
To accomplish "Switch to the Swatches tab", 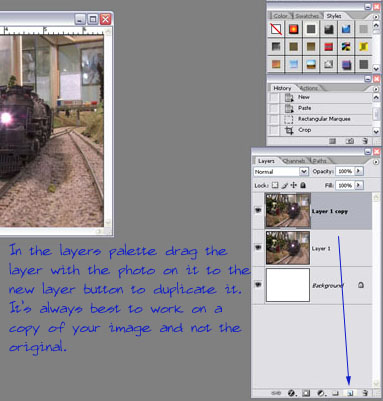I will point(307,16).
